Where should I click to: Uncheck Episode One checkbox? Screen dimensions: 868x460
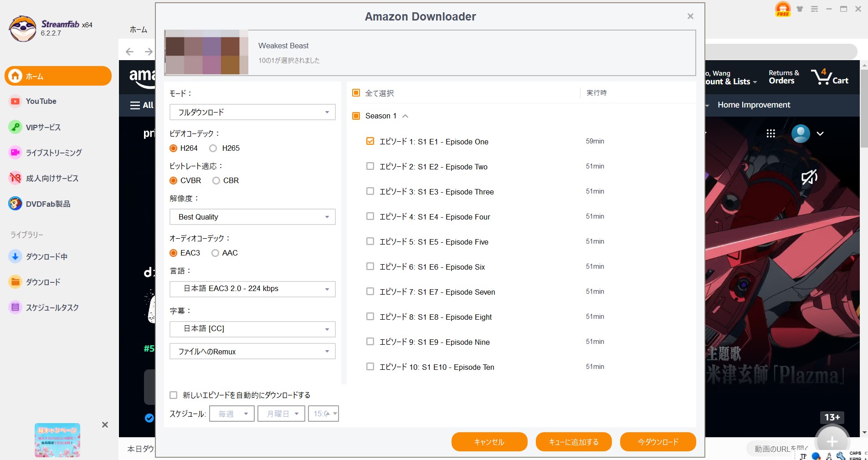click(370, 141)
